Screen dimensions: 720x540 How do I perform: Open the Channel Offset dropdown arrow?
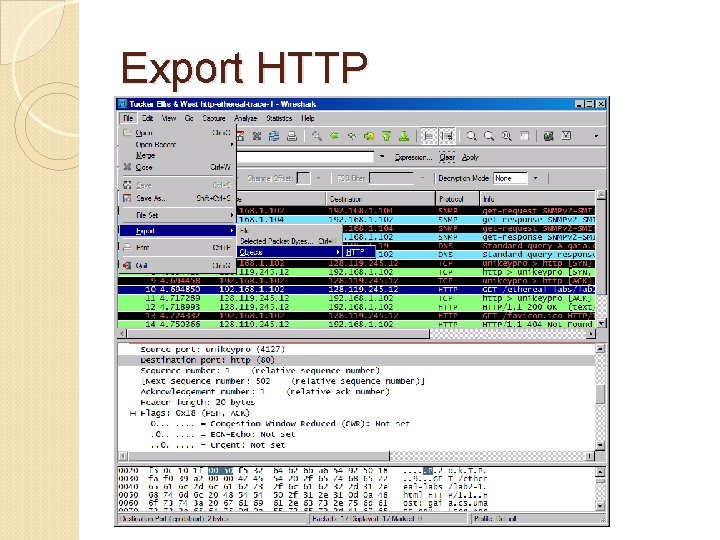click(318, 178)
